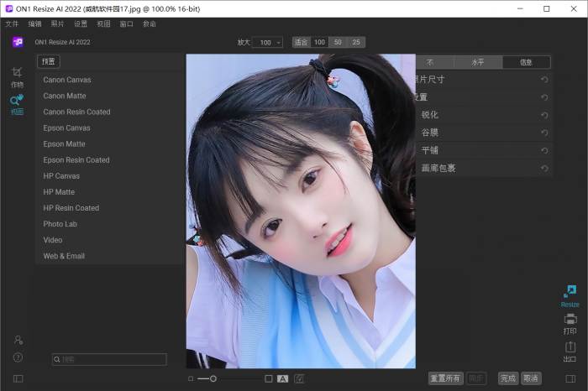This screenshot has height=391, width=588.
Task: Select the Photo Lab preset
Action: (x=60, y=224)
